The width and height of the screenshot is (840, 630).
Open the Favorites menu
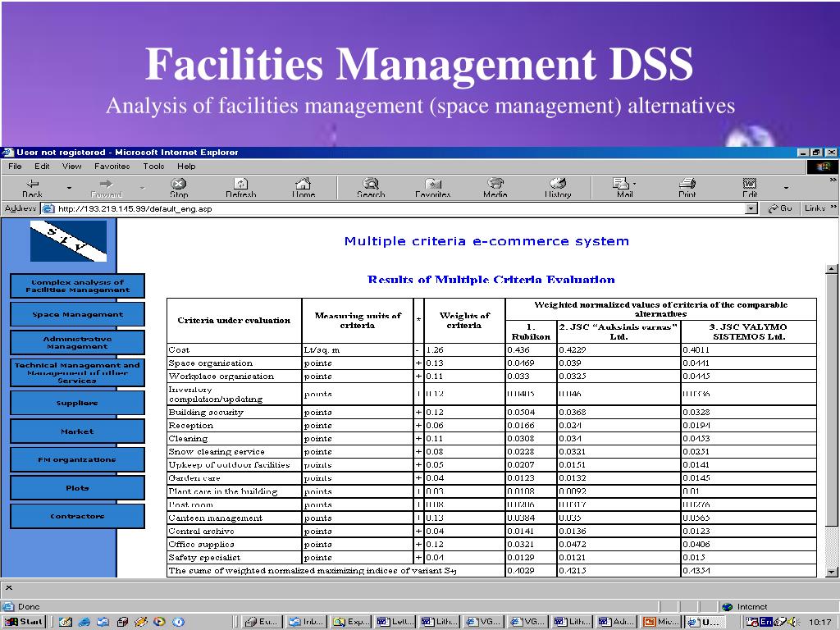click(x=112, y=166)
